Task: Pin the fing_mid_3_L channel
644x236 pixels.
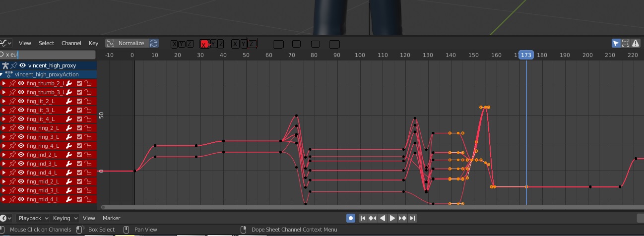Action: pos(12,190)
